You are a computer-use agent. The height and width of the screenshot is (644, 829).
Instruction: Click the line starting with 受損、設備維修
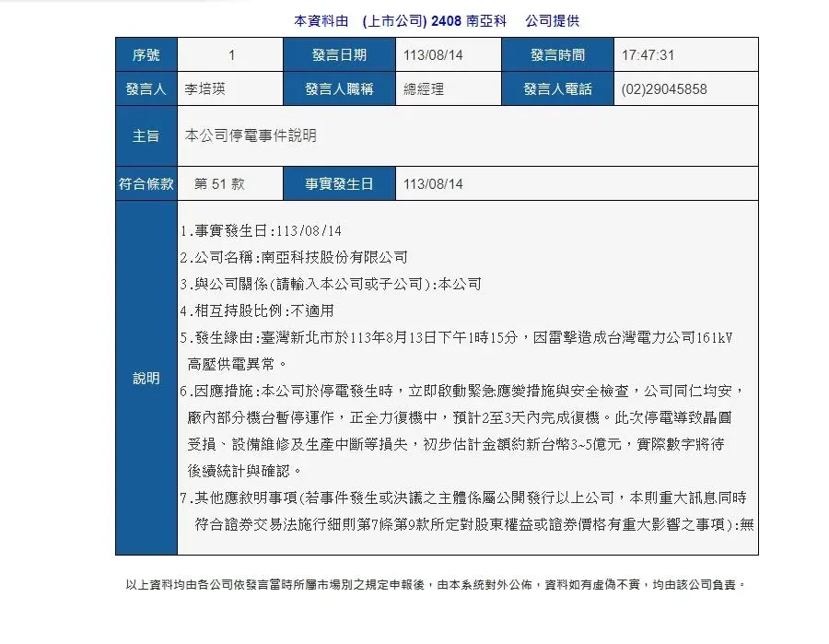(x=456, y=444)
